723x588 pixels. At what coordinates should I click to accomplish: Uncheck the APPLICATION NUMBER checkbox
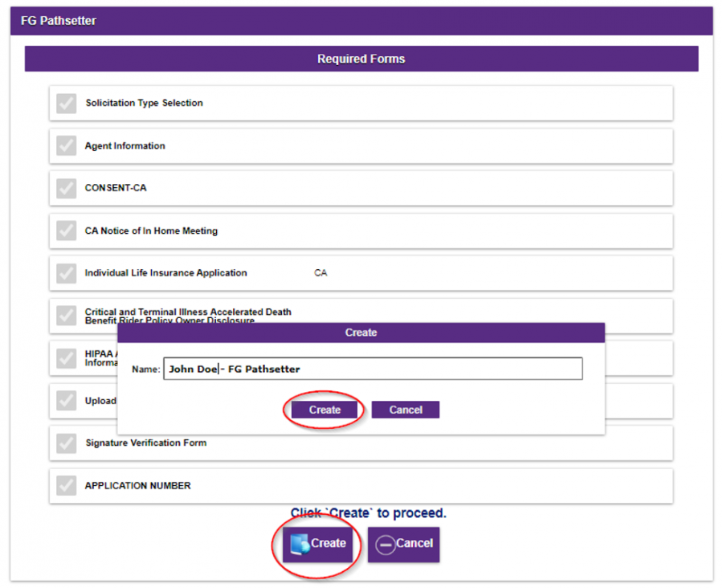(66, 485)
